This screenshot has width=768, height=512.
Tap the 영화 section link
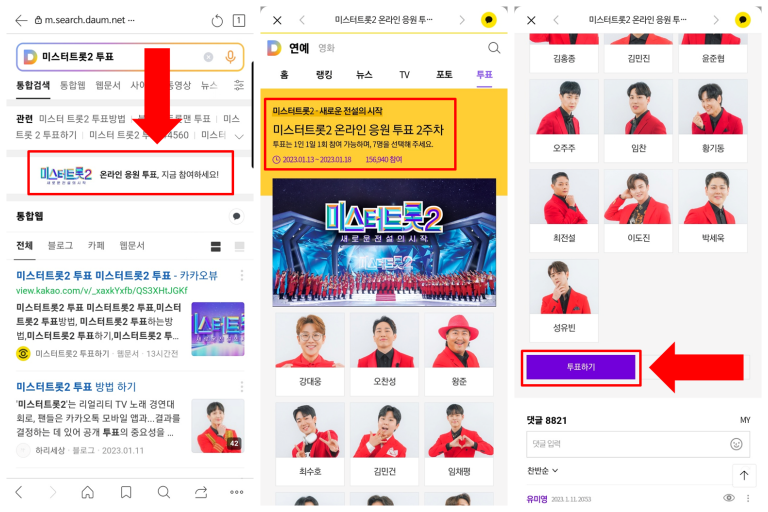(x=326, y=48)
